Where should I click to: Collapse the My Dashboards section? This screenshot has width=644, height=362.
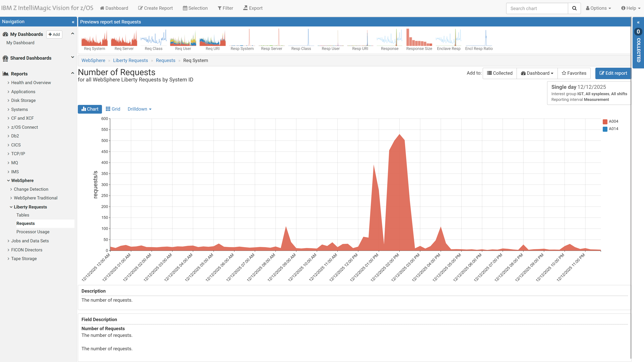[72, 34]
